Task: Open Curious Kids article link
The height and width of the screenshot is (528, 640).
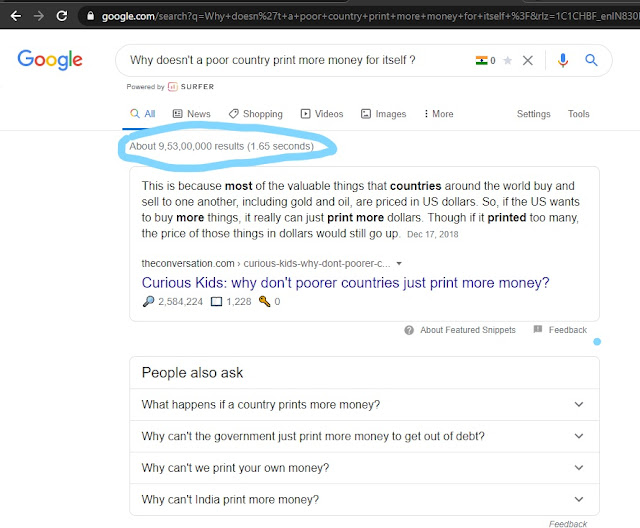Action: tap(345, 282)
